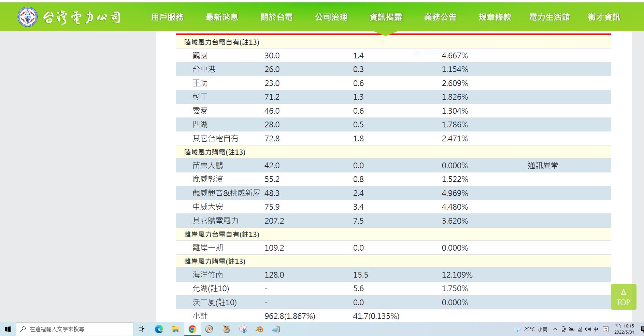This screenshot has width=644, height=336.
Task: Open the owl-like taskbar app icon
Action: 226,329
